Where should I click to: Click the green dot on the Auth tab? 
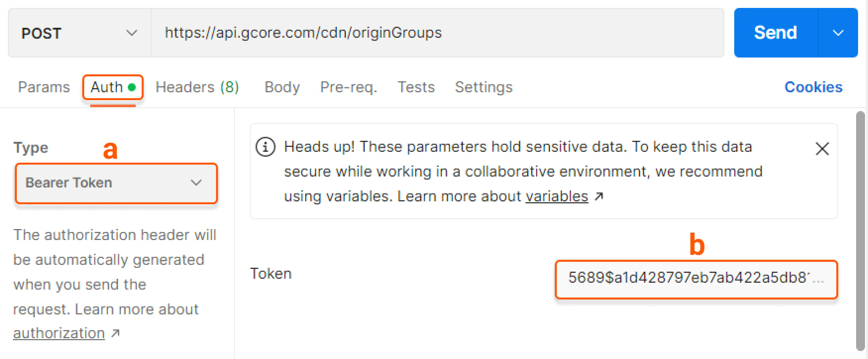coord(132,86)
